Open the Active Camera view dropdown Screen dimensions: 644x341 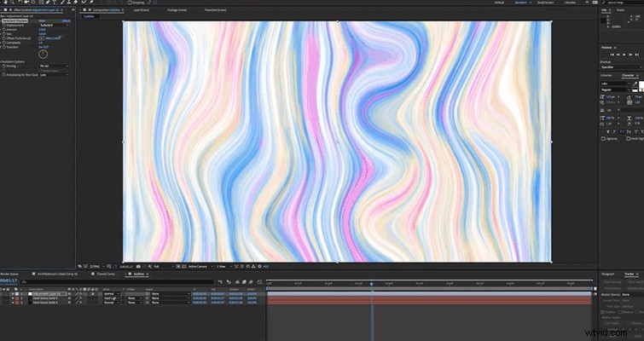(x=200, y=266)
